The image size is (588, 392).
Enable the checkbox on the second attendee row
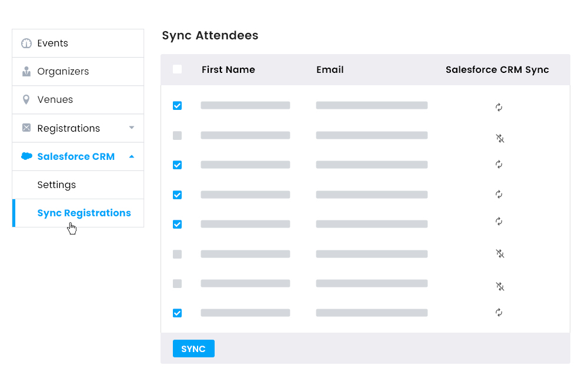[177, 135]
